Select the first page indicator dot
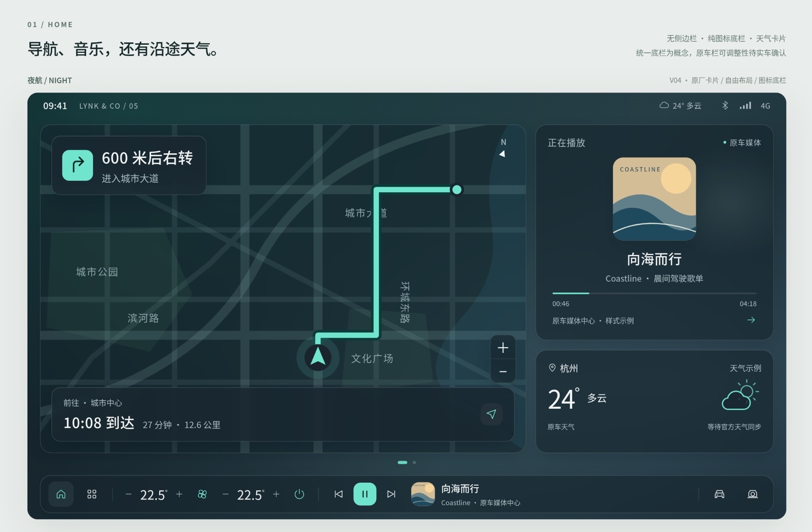The image size is (812, 532). [x=403, y=463]
